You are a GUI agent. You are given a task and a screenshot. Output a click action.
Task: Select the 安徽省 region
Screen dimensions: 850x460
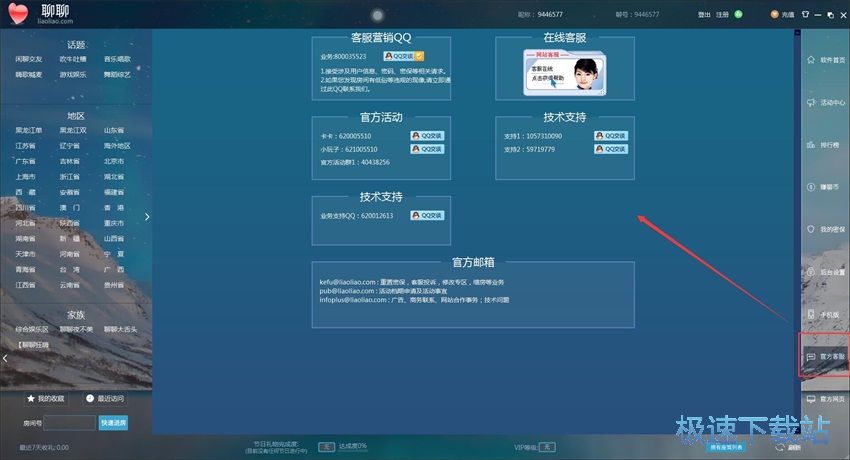(x=69, y=192)
